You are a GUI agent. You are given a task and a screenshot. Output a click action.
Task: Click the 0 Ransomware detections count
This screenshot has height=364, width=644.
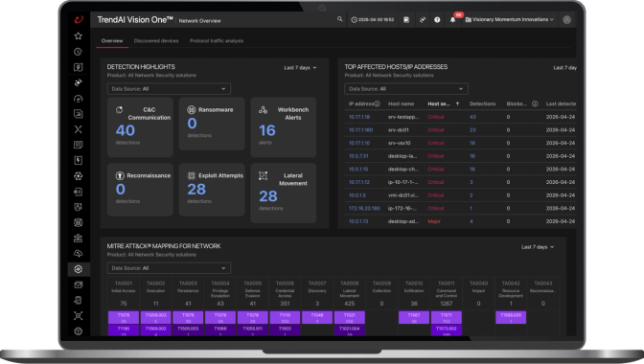click(192, 124)
